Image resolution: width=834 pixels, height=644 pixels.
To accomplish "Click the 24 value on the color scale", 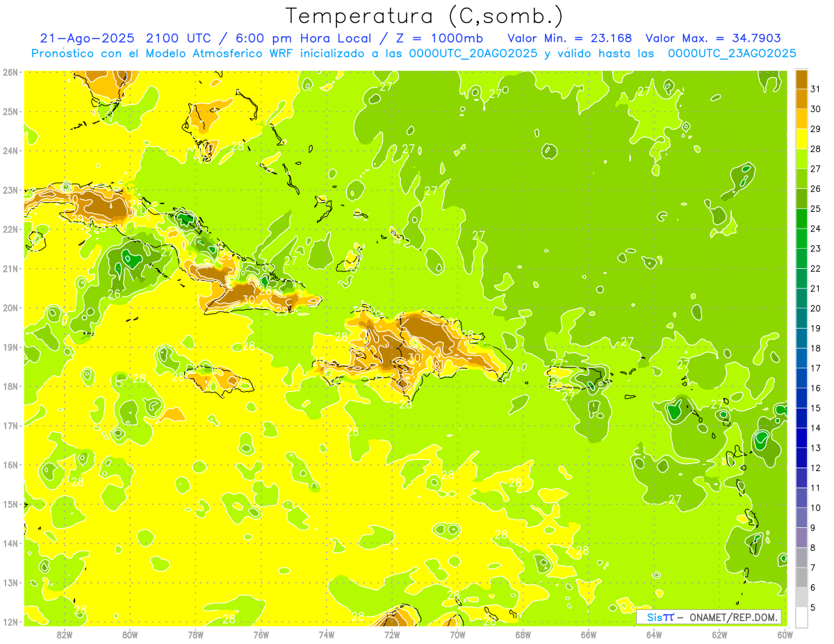I will tap(815, 229).
